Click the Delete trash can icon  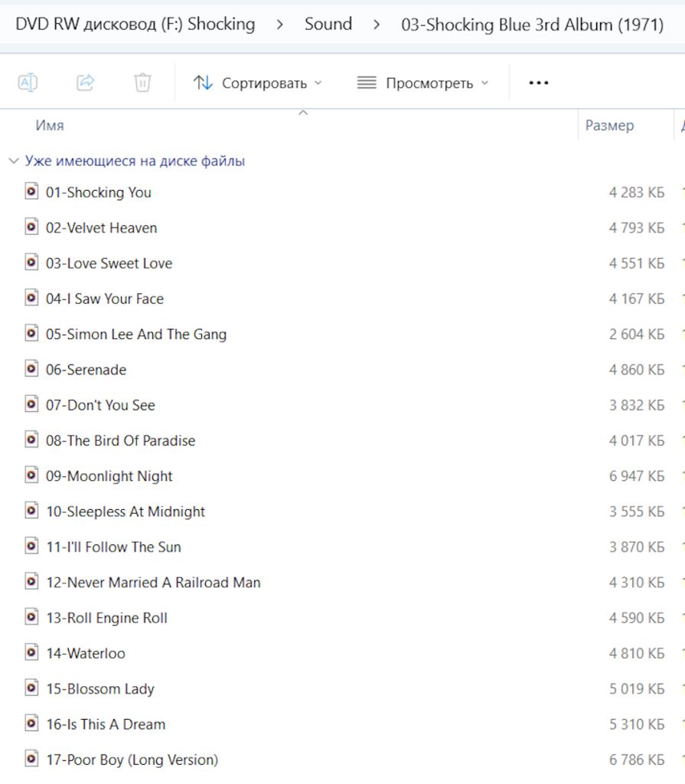tap(142, 83)
